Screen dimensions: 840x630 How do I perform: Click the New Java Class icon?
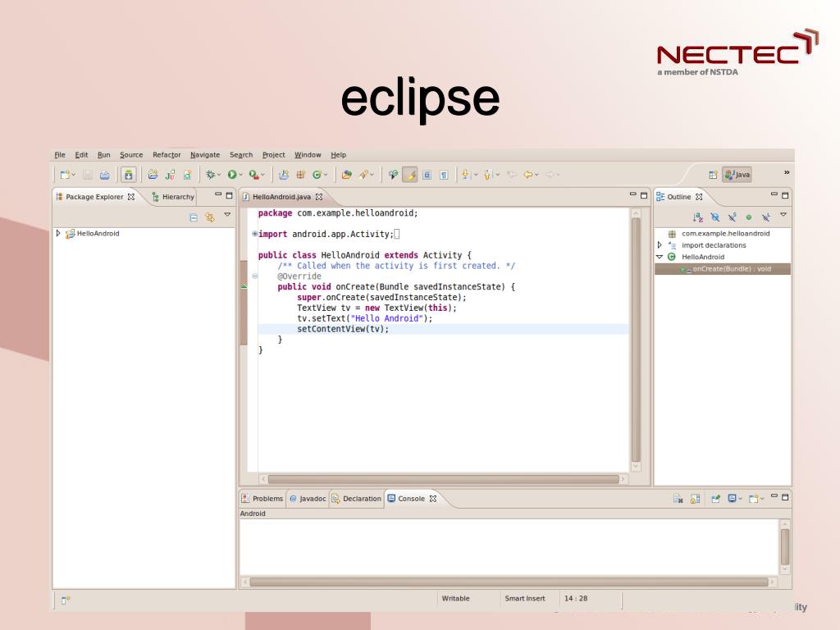(x=317, y=175)
